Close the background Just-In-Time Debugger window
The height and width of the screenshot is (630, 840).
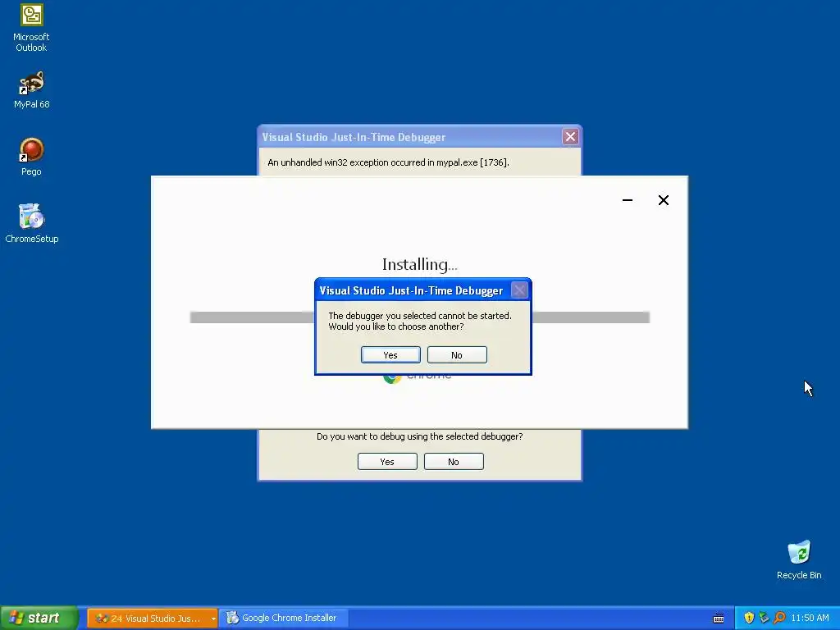click(x=570, y=137)
